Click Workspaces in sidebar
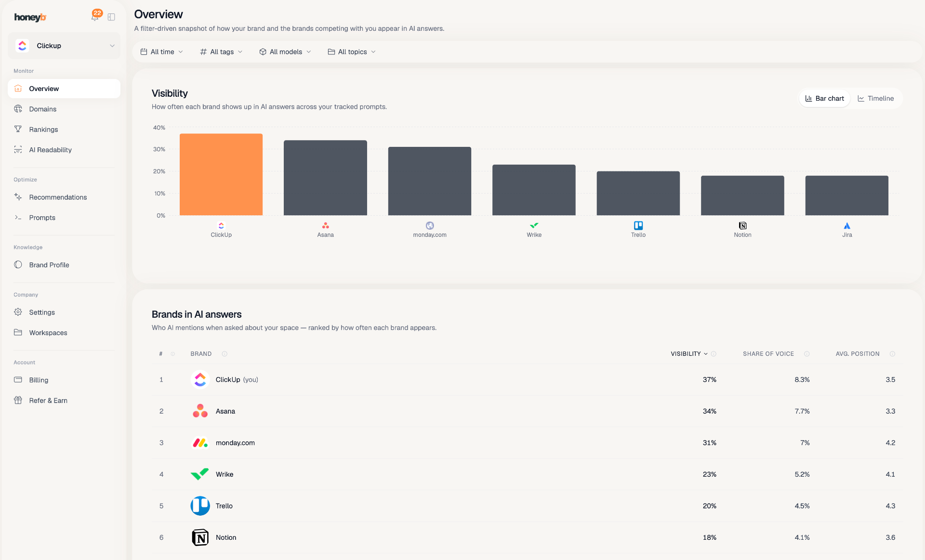 (x=64, y=333)
